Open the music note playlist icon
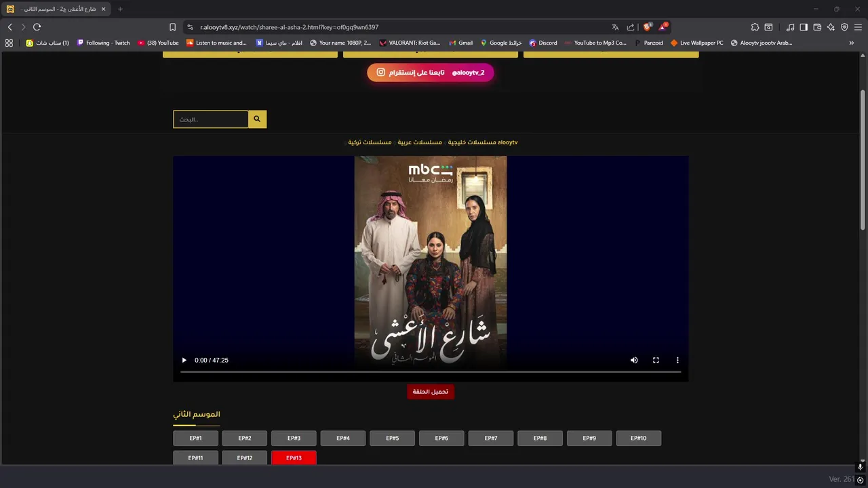 coord(790,27)
